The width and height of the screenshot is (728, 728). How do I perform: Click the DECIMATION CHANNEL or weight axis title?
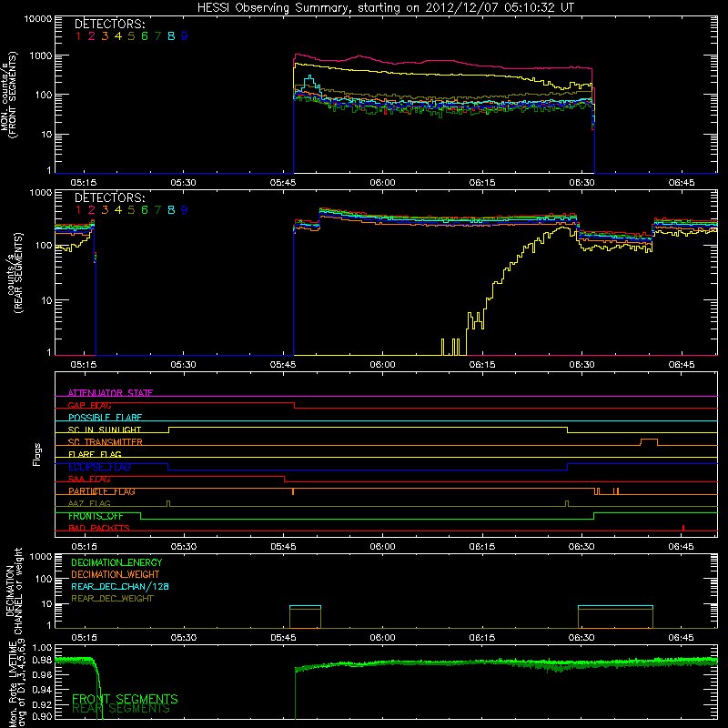point(14,591)
